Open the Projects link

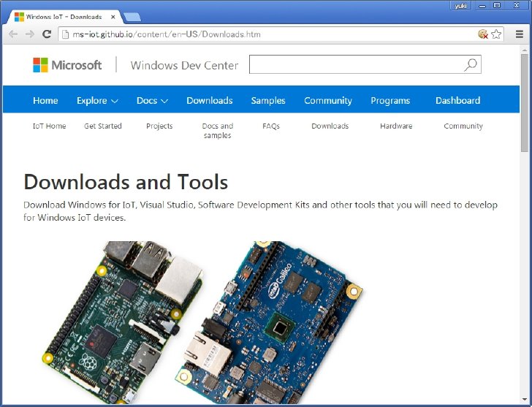pyautogui.click(x=159, y=126)
